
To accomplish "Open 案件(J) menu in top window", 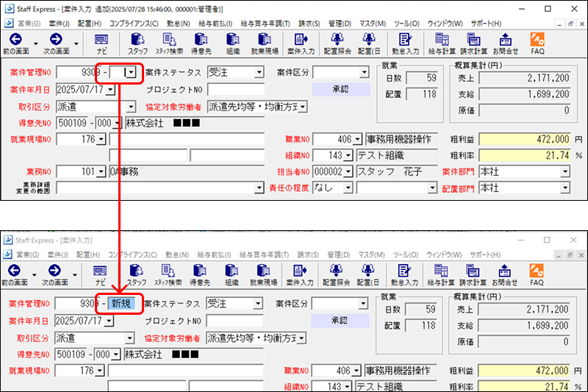I will pyautogui.click(x=59, y=24).
